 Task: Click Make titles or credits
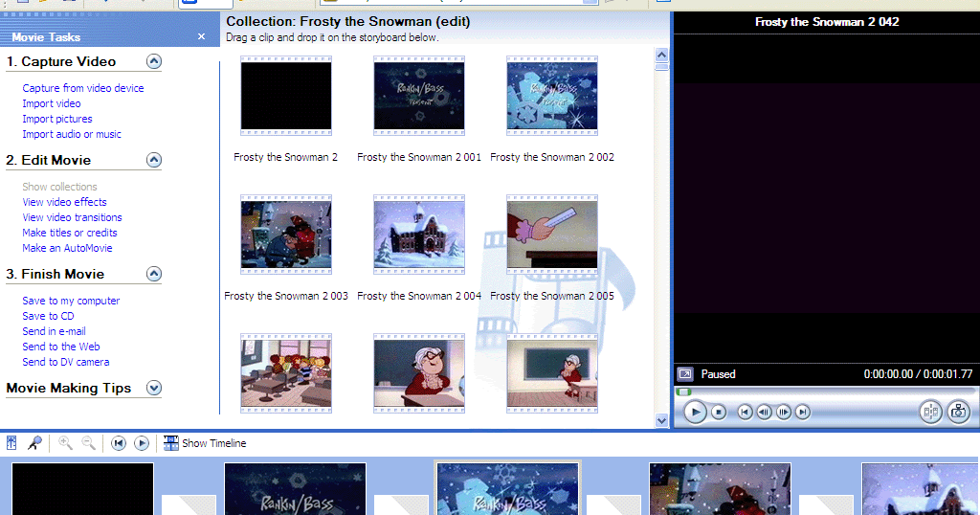pos(69,233)
